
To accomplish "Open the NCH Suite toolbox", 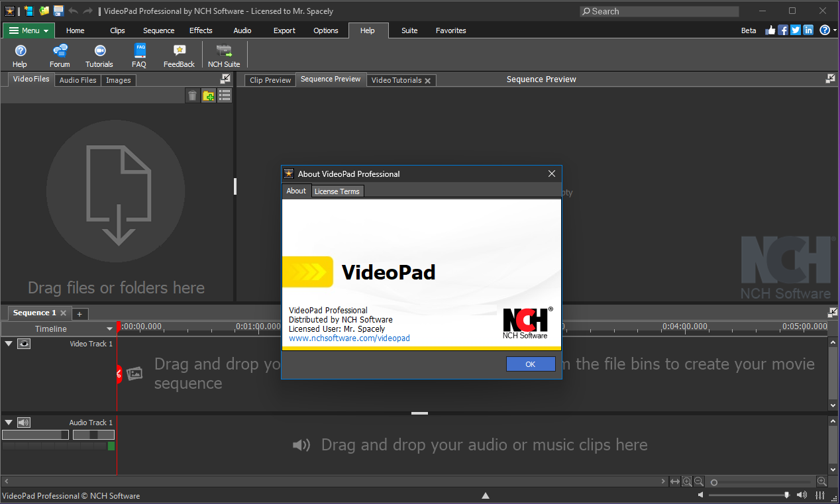I will tap(224, 56).
